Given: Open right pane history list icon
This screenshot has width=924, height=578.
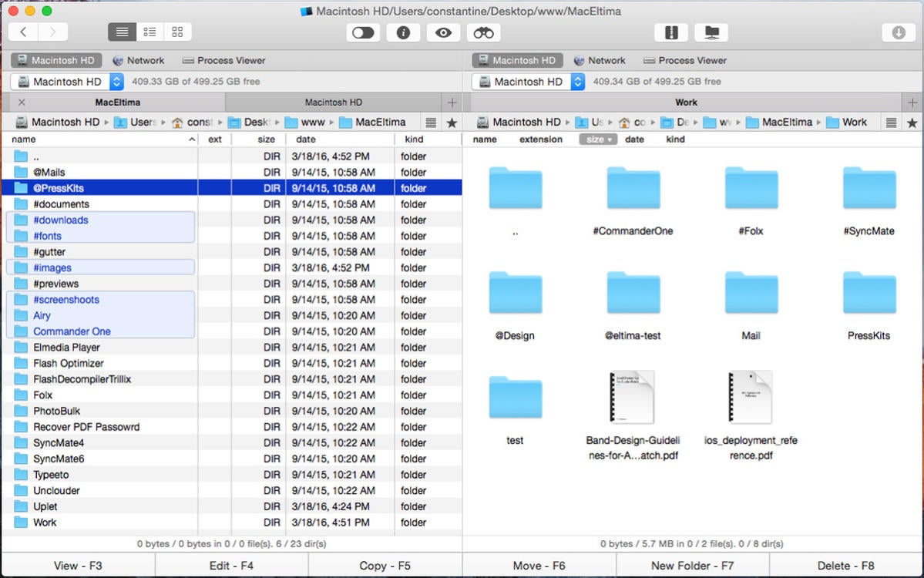Looking at the screenshot, I should [892, 123].
